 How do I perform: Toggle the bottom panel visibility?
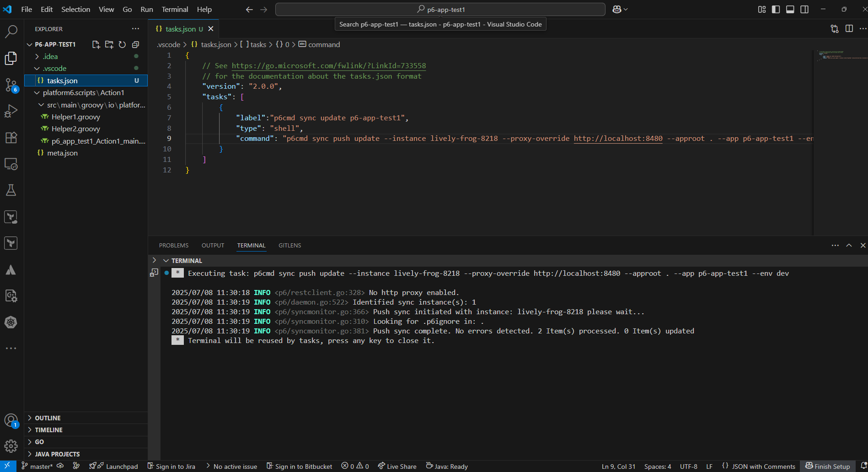[790, 9]
